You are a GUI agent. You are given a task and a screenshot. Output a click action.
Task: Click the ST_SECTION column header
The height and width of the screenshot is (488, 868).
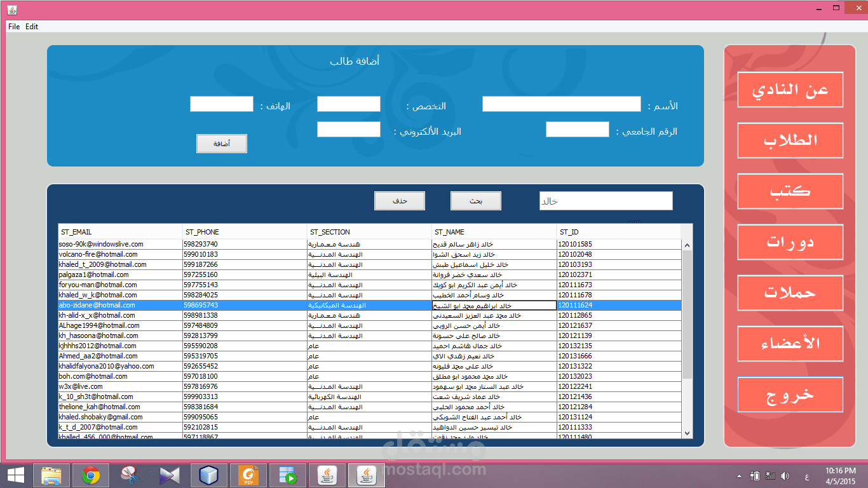pyautogui.click(x=369, y=232)
